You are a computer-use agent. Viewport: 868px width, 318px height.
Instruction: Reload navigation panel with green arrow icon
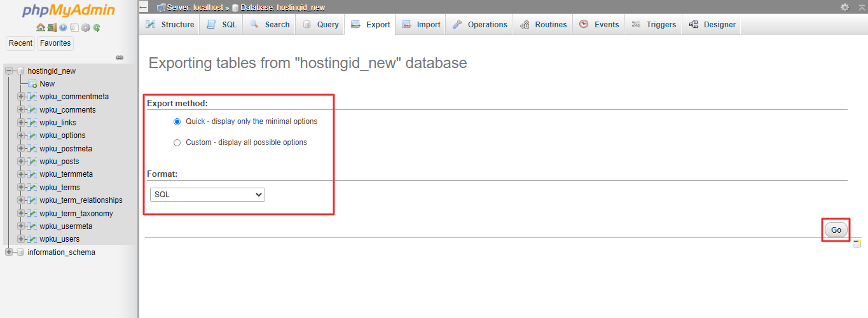(x=97, y=27)
